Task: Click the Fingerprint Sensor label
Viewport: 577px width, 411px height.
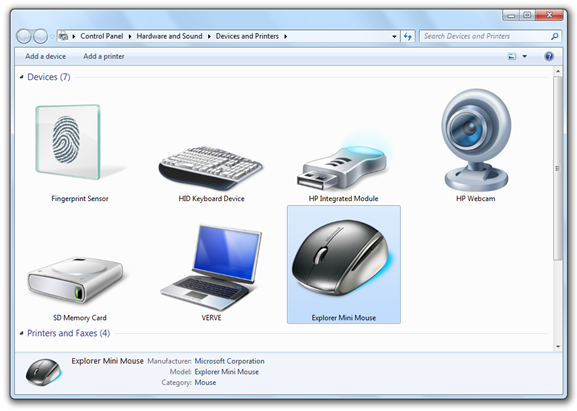Action: (x=80, y=199)
